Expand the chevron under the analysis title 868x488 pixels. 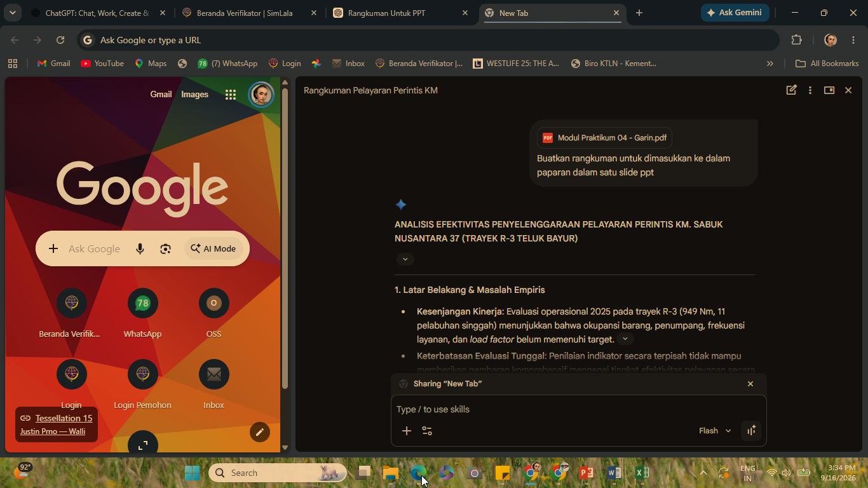pyautogui.click(x=405, y=259)
